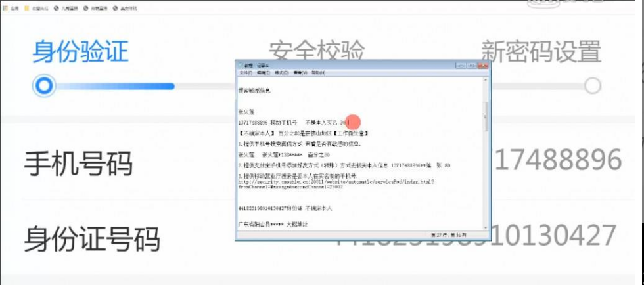The width and height of the screenshot is (644, 285).
Task: Open the 格式(O) menu in Notepad
Action: coord(282,72)
